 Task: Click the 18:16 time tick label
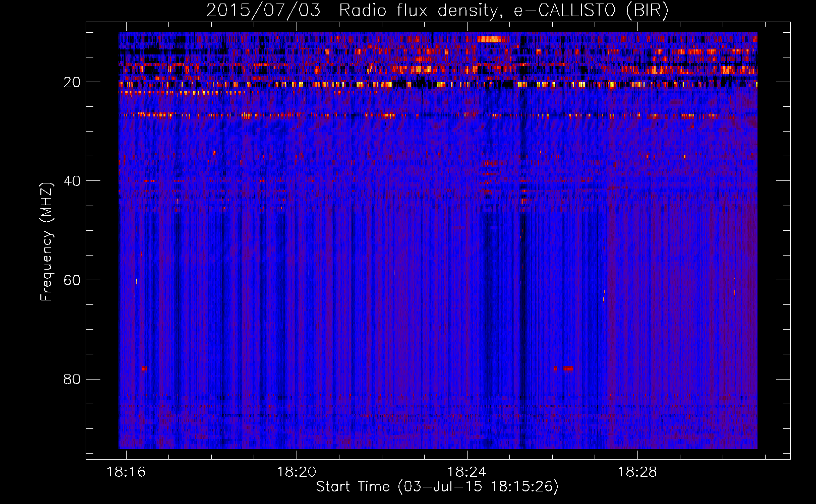(126, 472)
